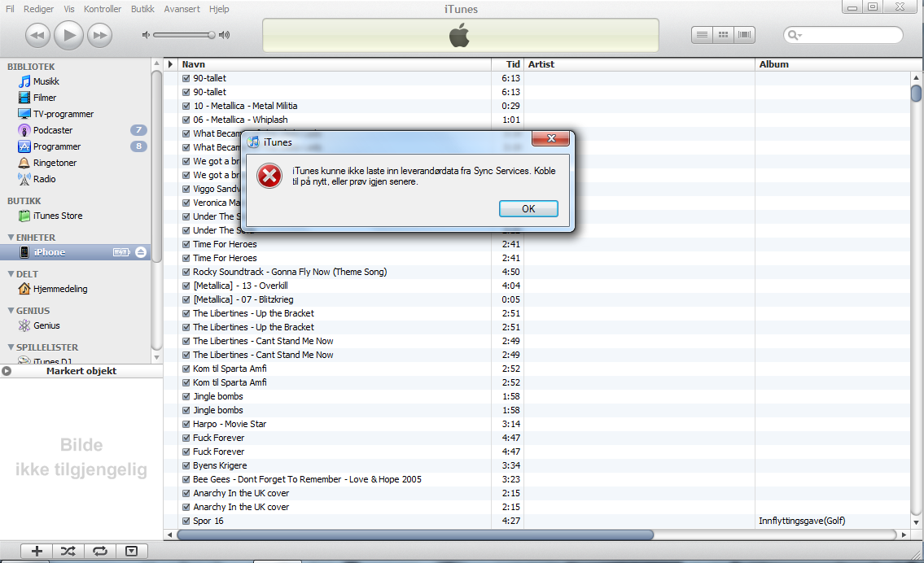Uncheck Spor 16 checkbox
Image resolution: width=924 pixels, height=563 pixels.
(186, 522)
